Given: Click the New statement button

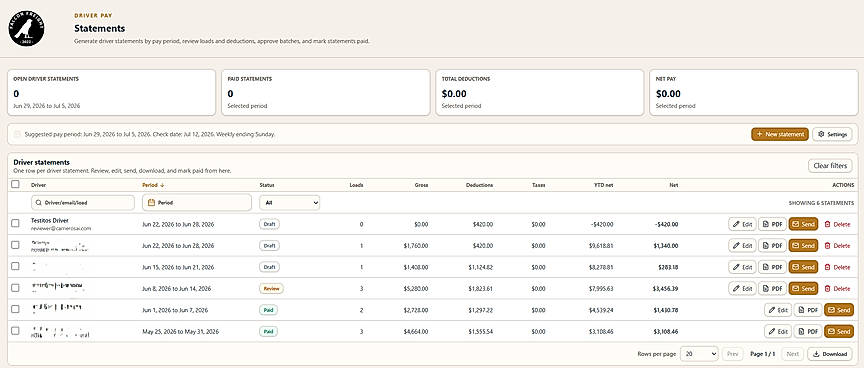Looking at the screenshot, I should tap(780, 134).
